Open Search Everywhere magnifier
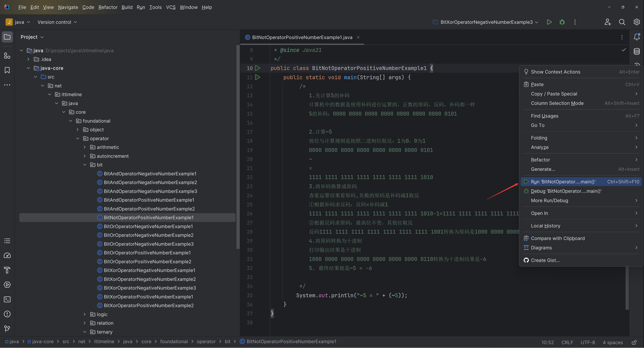 622,22
